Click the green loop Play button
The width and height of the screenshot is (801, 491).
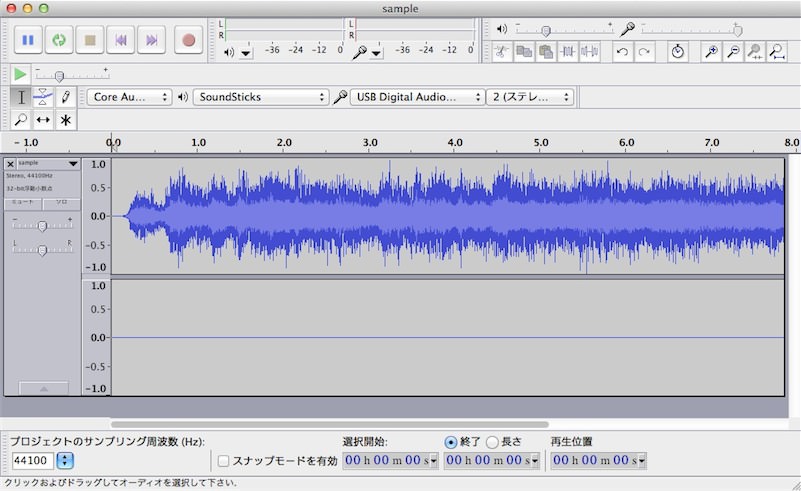point(59,40)
